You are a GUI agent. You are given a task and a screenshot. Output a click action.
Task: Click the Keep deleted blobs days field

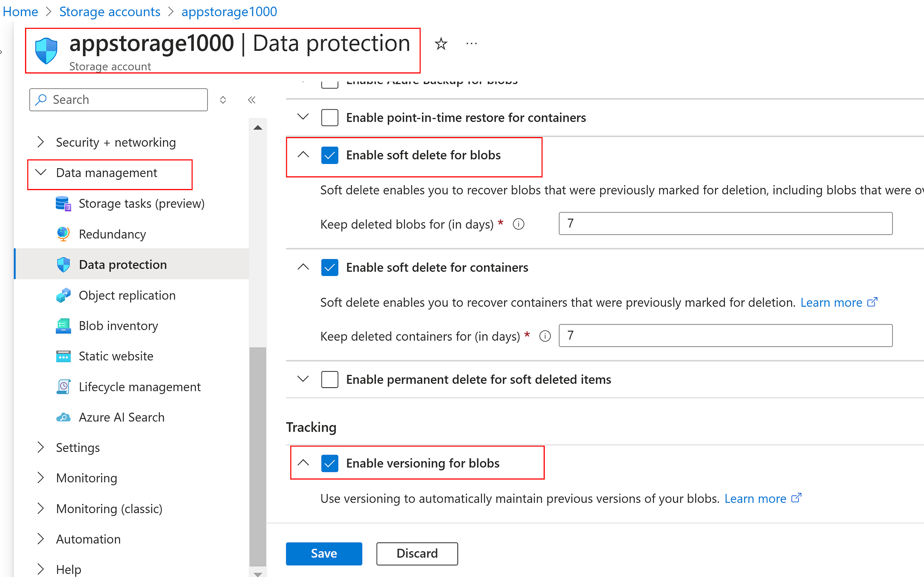[725, 223]
